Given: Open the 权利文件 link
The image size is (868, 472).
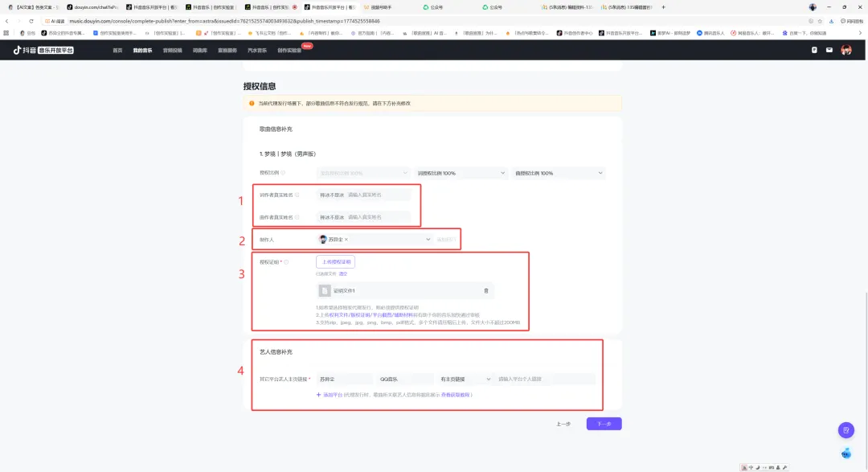Looking at the screenshot, I should (x=338, y=314).
